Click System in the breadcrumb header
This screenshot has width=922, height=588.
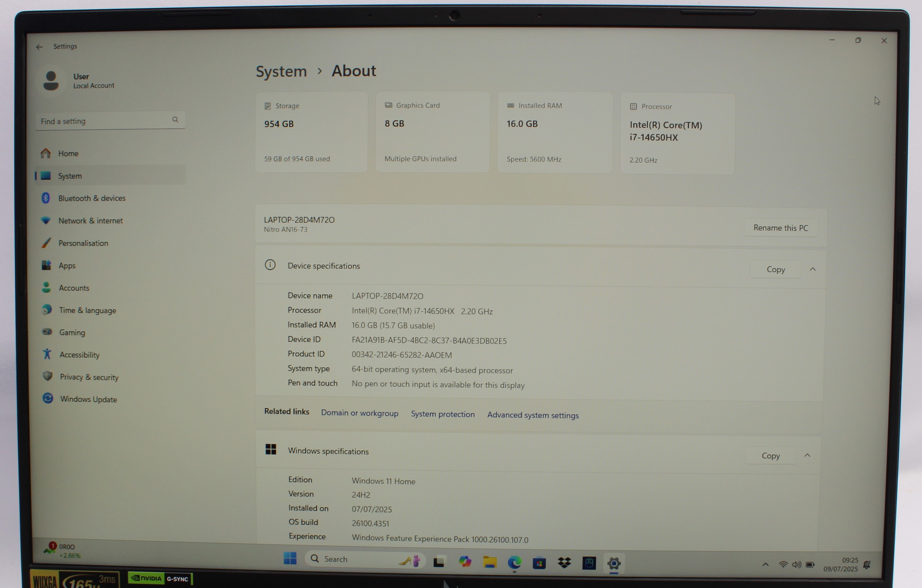281,72
